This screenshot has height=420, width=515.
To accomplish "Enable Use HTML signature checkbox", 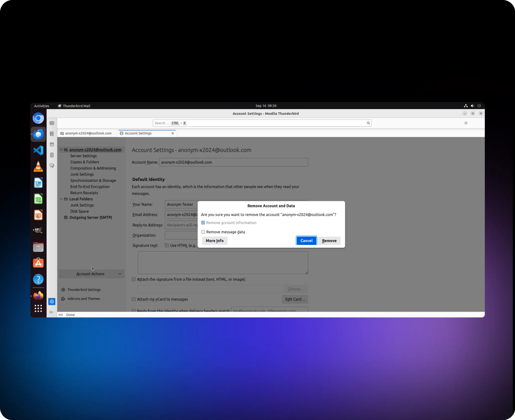I will (x=167, y=245).
